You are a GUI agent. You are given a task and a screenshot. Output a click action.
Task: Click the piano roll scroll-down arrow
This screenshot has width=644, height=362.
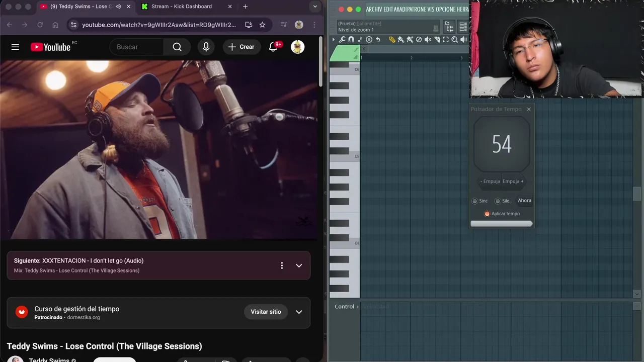pos(637,294)
